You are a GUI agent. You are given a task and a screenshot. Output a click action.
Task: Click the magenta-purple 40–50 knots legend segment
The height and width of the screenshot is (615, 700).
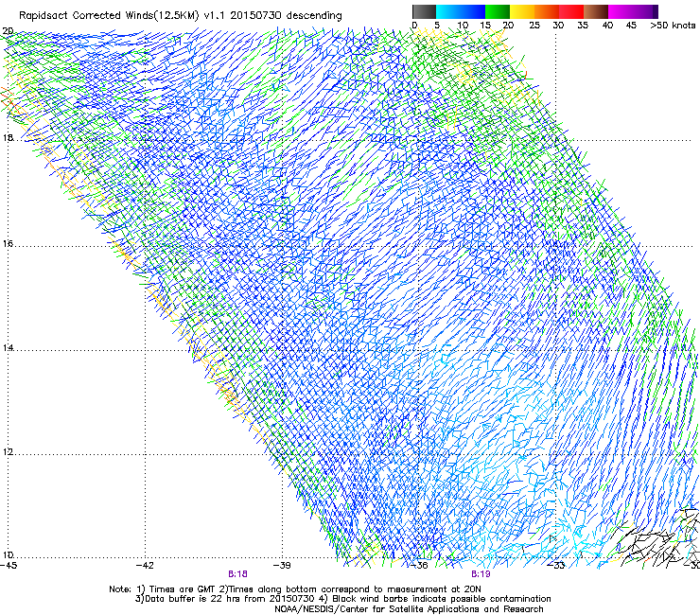[633, 11]
